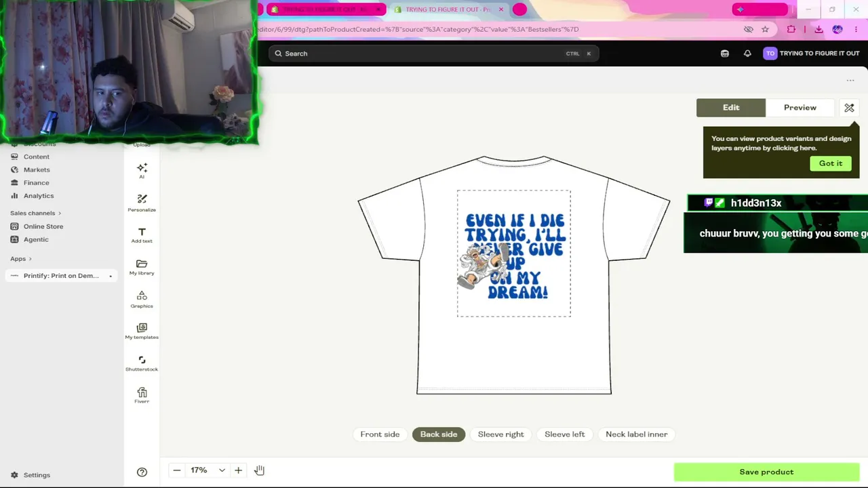The height and width of the screenshot is (488, 868).
Task: Open the browser downloads icon
Action: 818,29
